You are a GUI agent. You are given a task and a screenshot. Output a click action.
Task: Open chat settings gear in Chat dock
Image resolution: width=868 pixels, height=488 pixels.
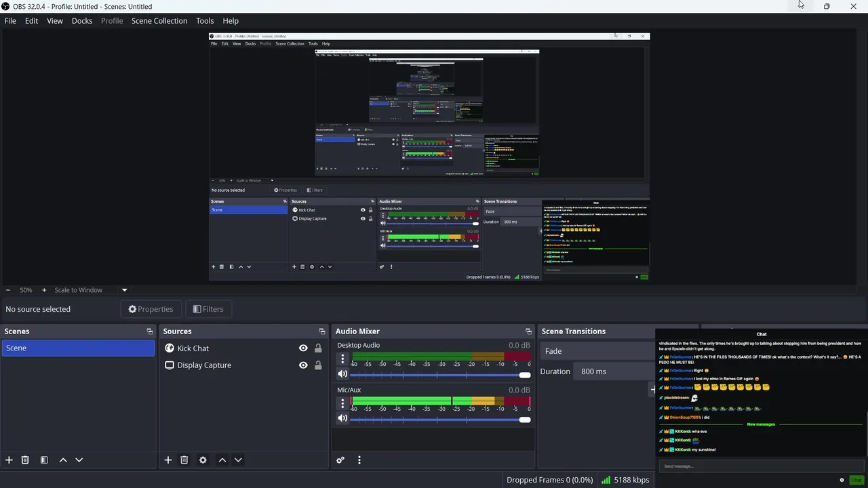(842, 480)
